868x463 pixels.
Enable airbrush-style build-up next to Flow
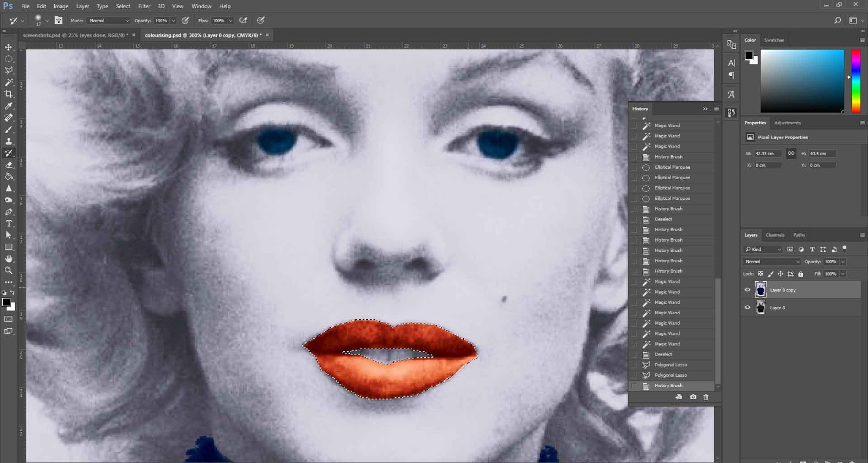(x=243, y=21)
